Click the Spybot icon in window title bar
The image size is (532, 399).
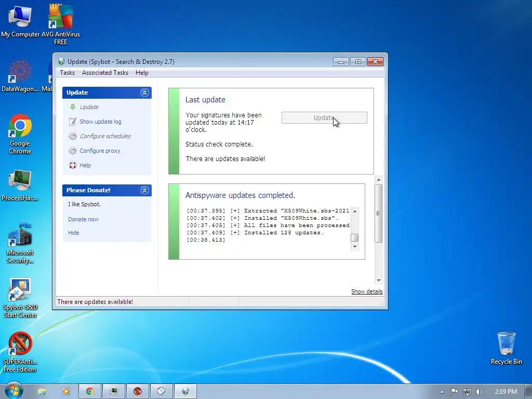pyautogui.click(x=61, y=62)
